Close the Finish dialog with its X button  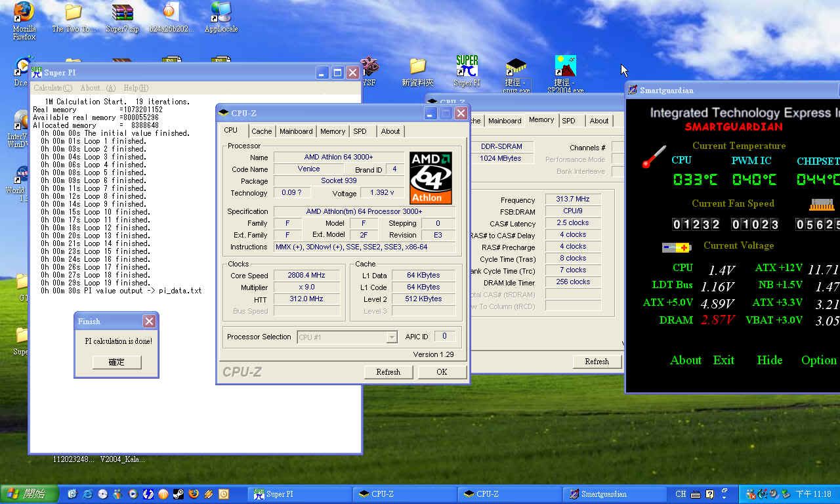[149, 321]
